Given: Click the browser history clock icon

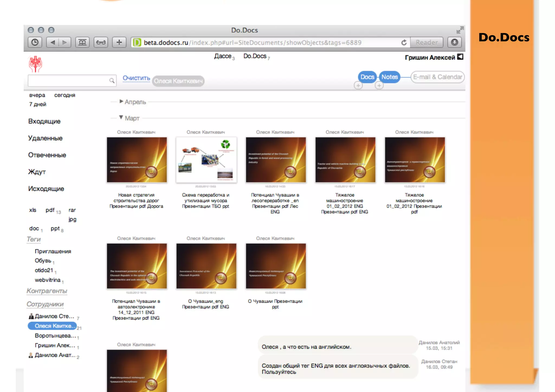Looking at the screenshot, I should 35,42.
